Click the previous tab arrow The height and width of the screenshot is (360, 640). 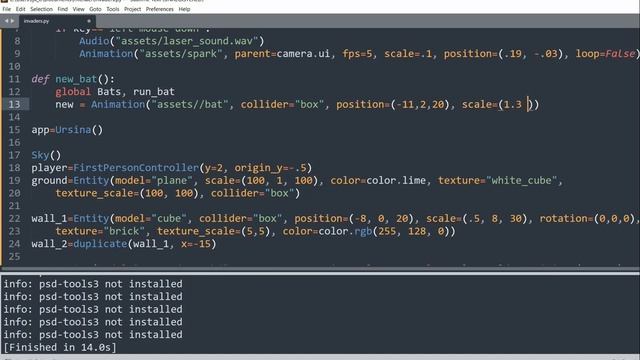[x=6, y=21]
